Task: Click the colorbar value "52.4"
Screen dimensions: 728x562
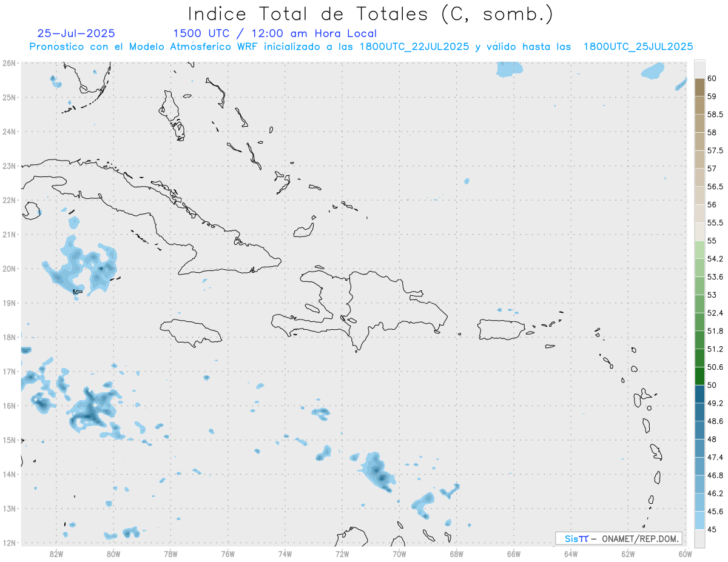Action: [x=715, y=313]
